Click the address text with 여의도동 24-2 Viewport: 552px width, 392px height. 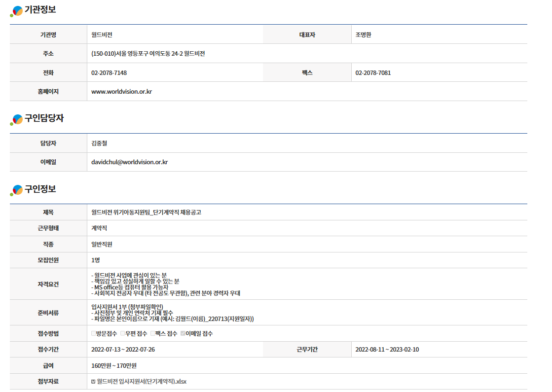click(148, 53)
